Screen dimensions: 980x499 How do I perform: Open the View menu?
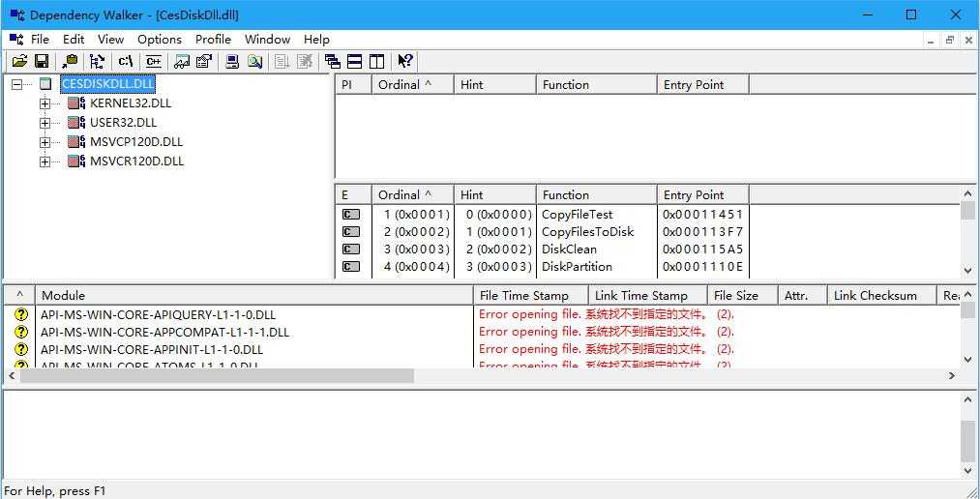(110, 40)
